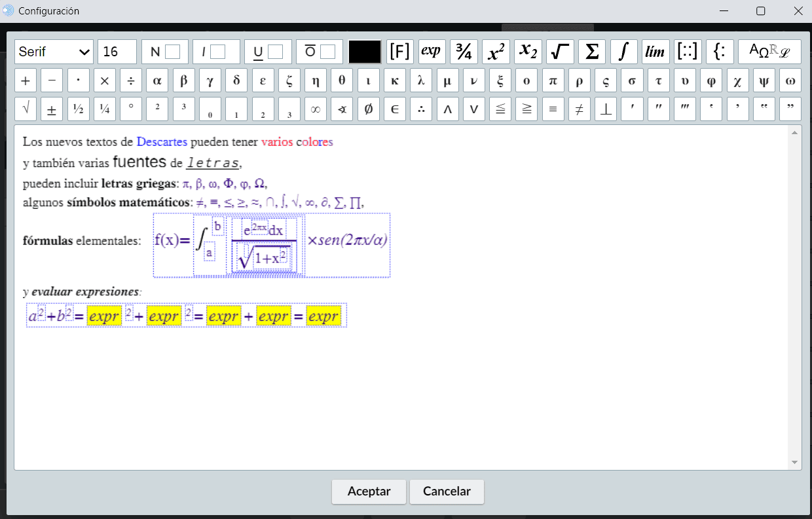812x519 pixels.
Task: Toggle the bold N checkbox
Action: (x=172, y=52)
